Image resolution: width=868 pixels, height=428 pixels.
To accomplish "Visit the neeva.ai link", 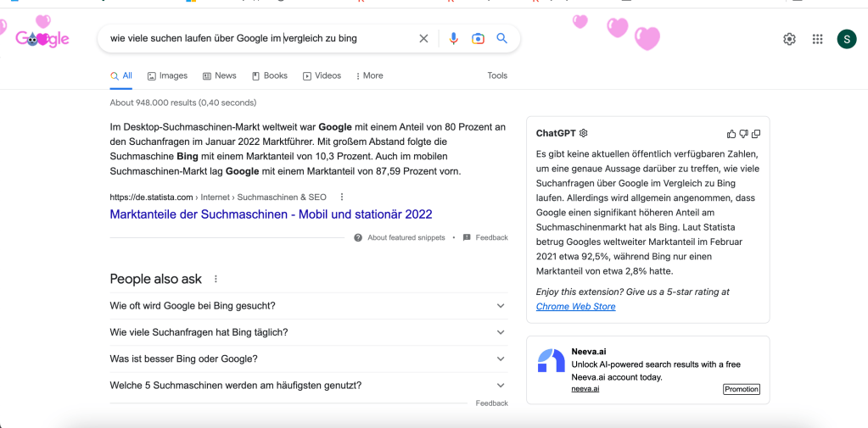I will tap(585, 389).
